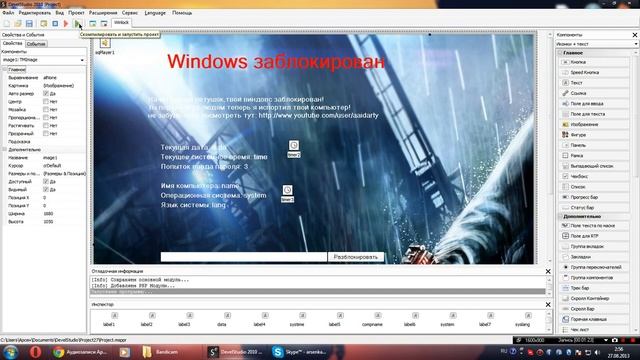Pick the Поле для ввода component
Image resolution: width=640 pixels, height=360 pixels.
coord(594,104)
